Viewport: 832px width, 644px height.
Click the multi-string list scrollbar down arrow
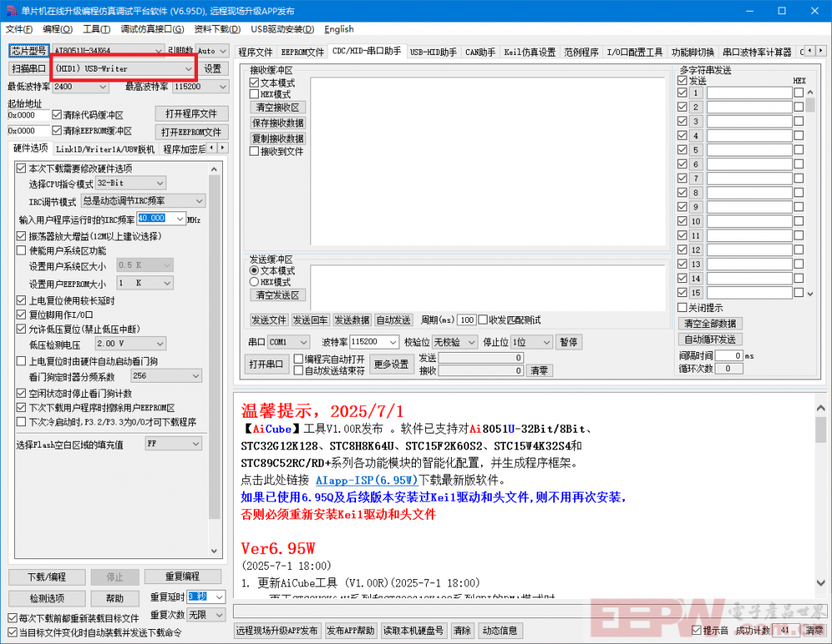pos(810,294)
